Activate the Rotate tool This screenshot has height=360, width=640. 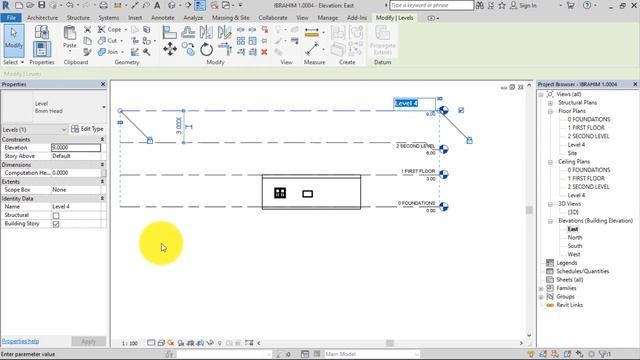click(x=207, y=49)
